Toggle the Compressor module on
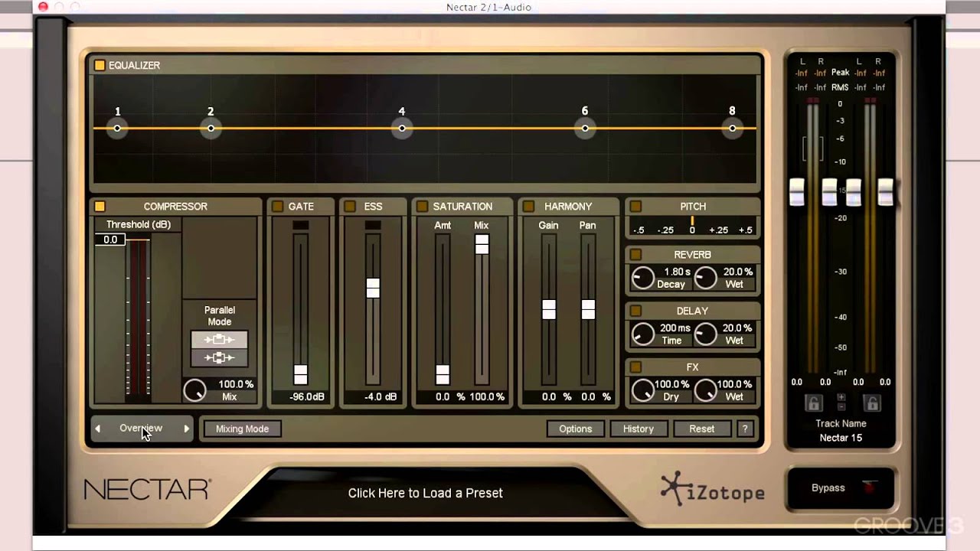This screenshot has height=551, width=980. click(x=100, y=207)
